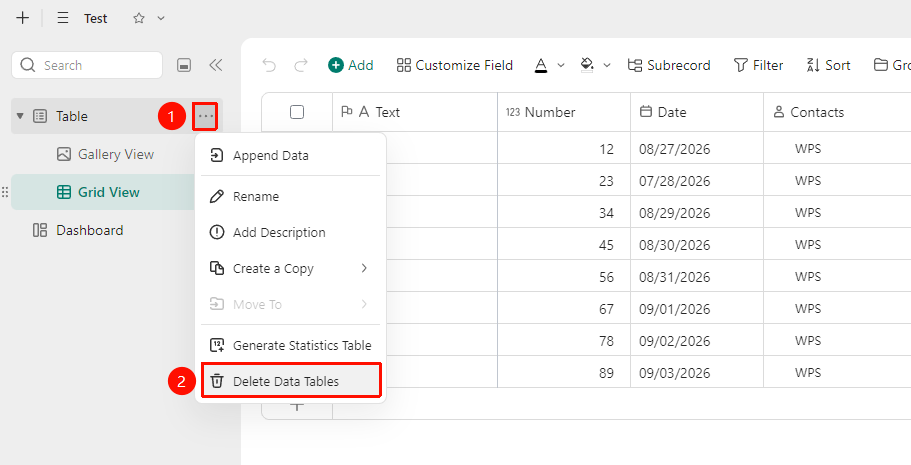The image size is (911, 465).
Task: Select the Number cell containing 12
Action: (564, 149)
